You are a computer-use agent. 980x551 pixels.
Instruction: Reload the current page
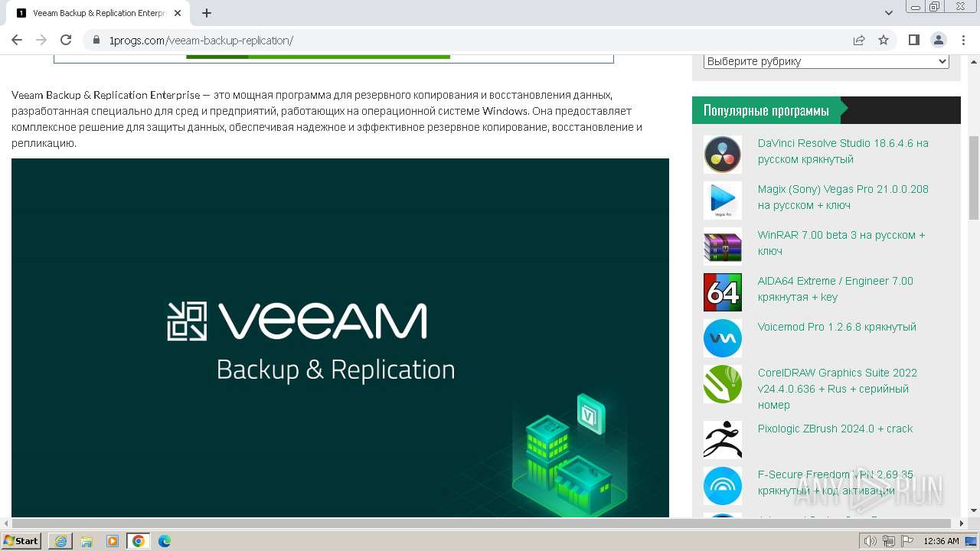point(66,40)
